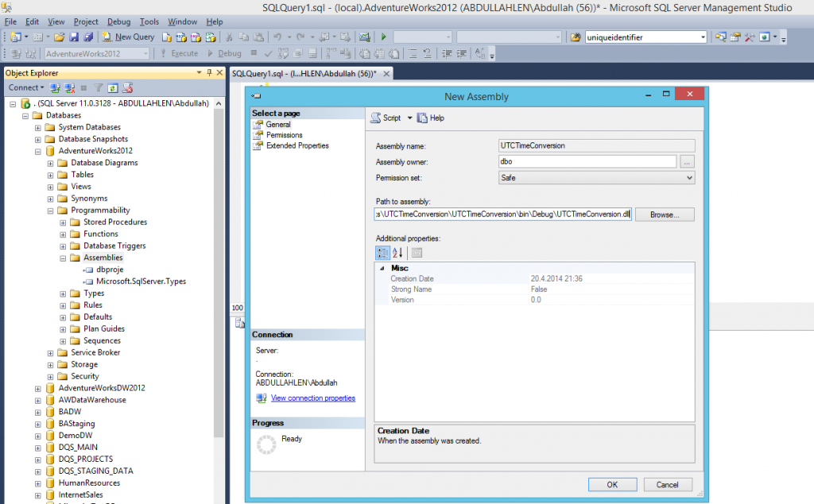Click the Cut scissors icon

(x=229, y=37)
